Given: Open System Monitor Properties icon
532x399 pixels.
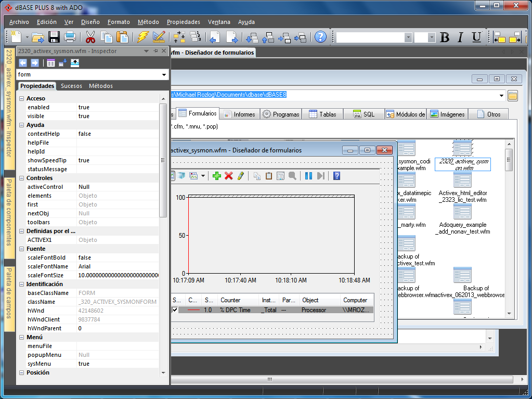Looking at the screenshot, I should 280,176.
